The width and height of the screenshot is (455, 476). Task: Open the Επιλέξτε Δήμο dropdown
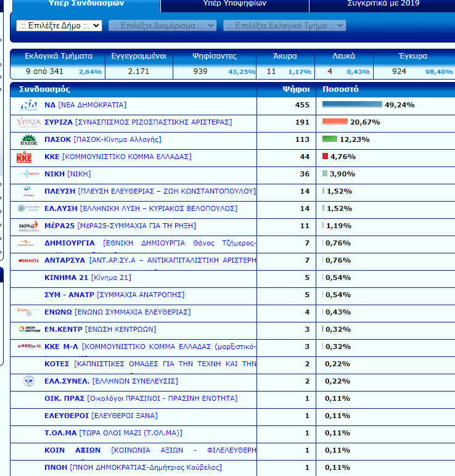coord(59,25)
